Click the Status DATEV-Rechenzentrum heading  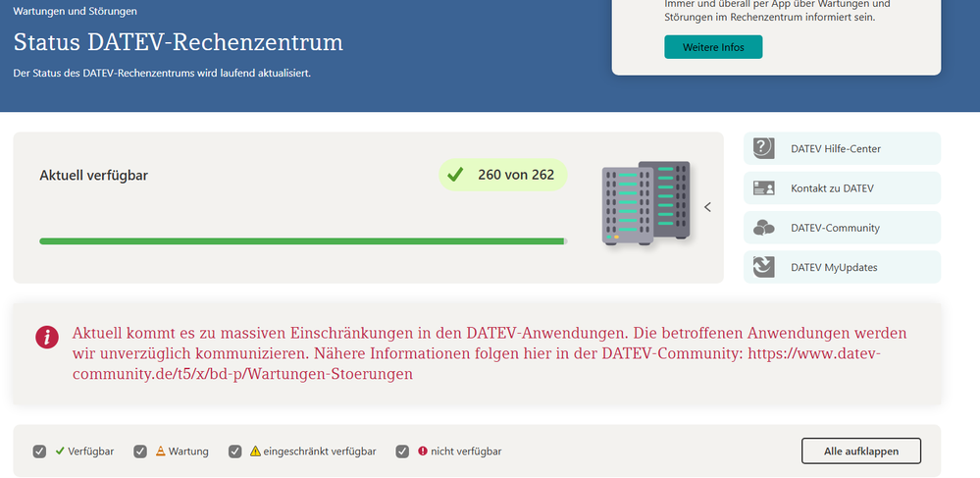[179, 42]
